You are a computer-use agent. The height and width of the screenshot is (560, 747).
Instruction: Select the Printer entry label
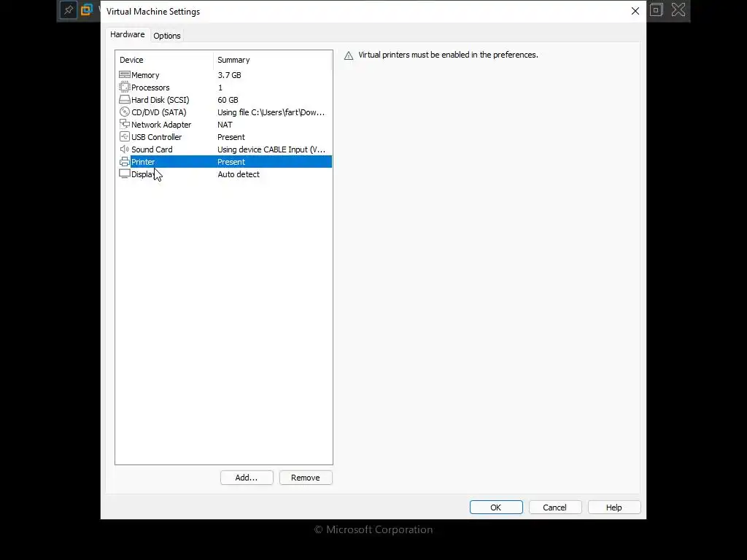(143, 162)
